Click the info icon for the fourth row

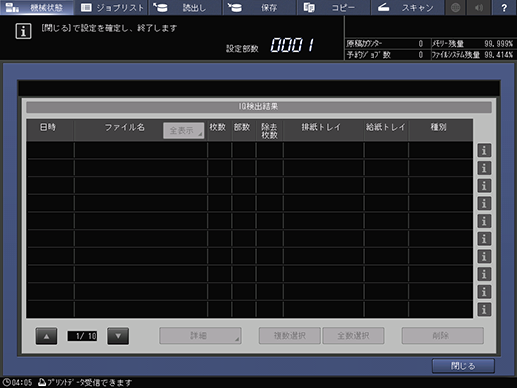point(484,203)
